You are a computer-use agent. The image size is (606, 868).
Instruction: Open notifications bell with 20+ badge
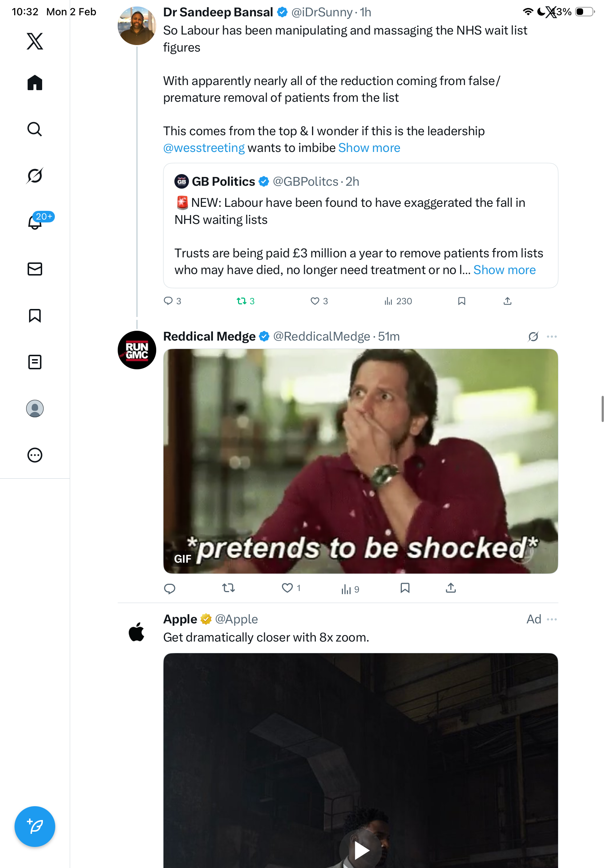coord(35,222)
